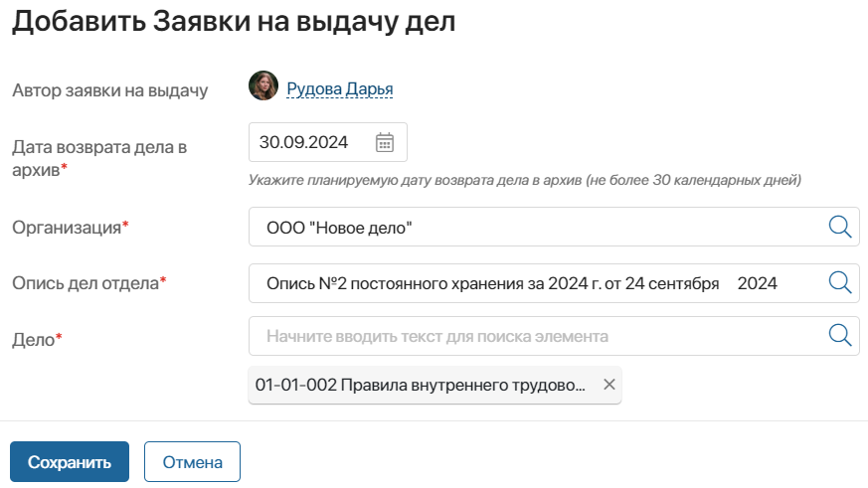Select the ООО "Новое дело" organization field
This screenshot has height=488, width=868.
click(x=537, y=228)
